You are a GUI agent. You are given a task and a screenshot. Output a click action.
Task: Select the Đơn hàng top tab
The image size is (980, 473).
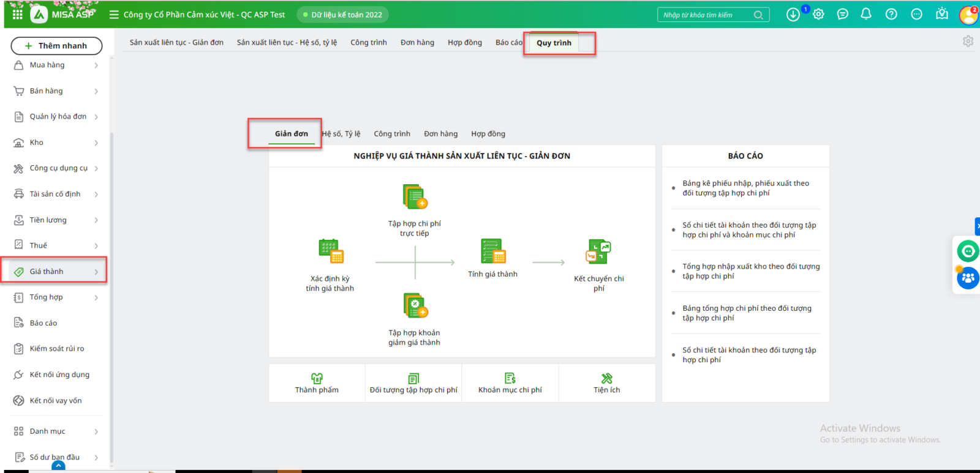417,43
